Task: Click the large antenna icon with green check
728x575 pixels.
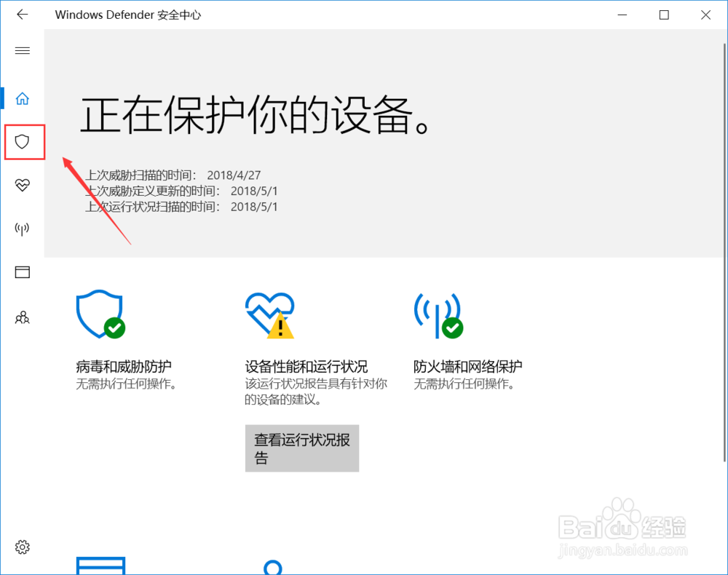Action: tap(438, 315)
